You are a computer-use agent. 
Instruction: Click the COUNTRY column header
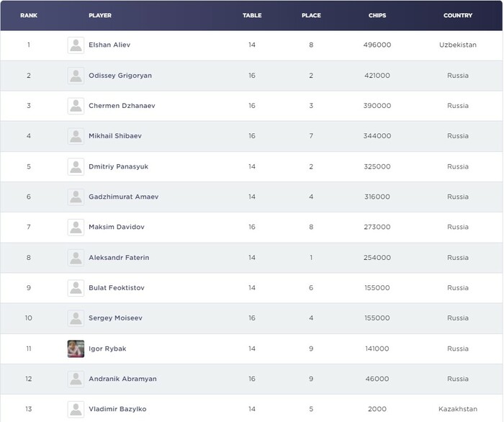(458, 15)
